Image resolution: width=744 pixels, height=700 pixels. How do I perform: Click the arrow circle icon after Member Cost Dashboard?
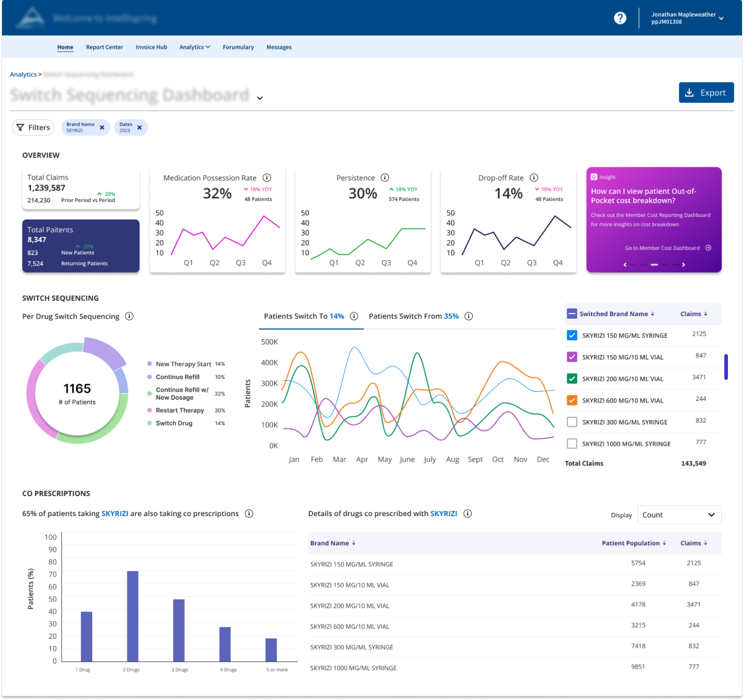click(708, 248)
